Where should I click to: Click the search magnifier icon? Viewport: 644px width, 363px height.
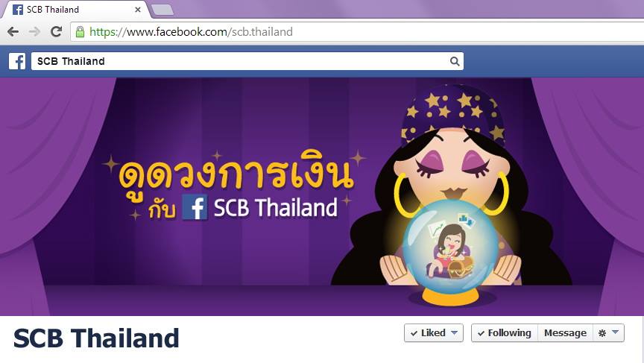[454, 61]
